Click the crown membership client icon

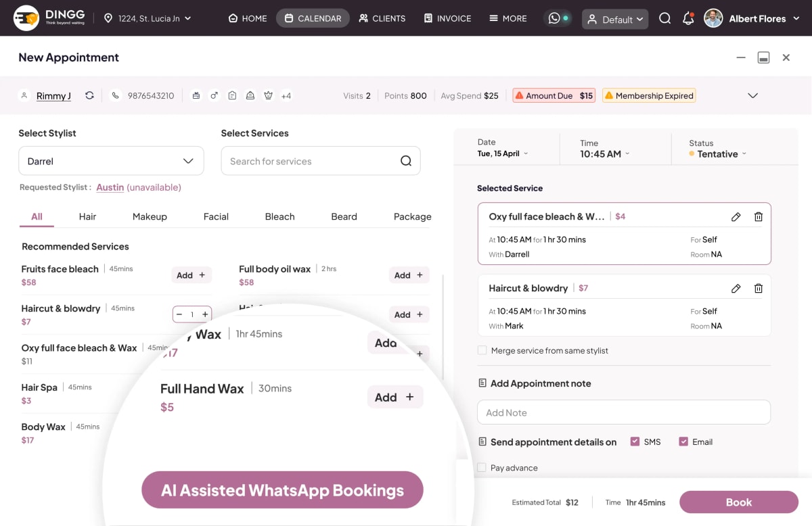268,96
